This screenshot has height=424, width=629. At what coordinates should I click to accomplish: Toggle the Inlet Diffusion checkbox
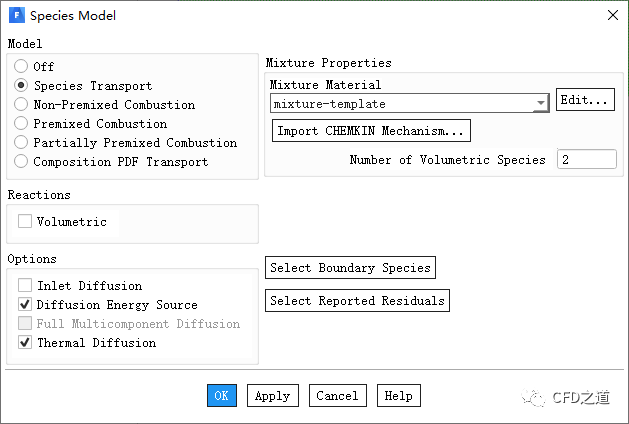pyautogui.click(x=25, y=286)
